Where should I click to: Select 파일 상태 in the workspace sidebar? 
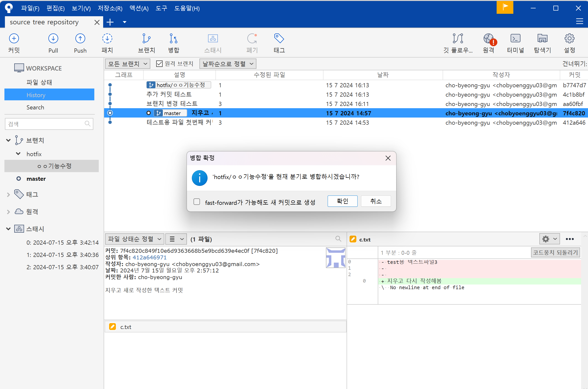[39, 82]
